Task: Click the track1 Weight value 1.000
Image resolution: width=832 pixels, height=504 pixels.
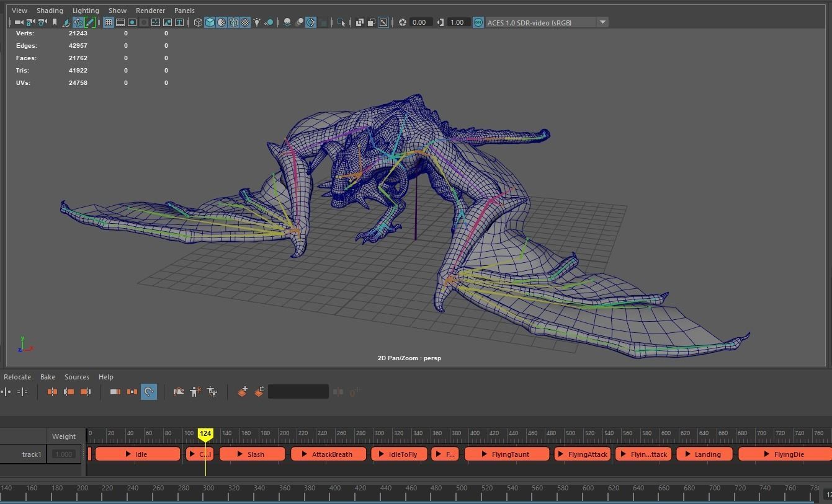Action: [64, 454]
